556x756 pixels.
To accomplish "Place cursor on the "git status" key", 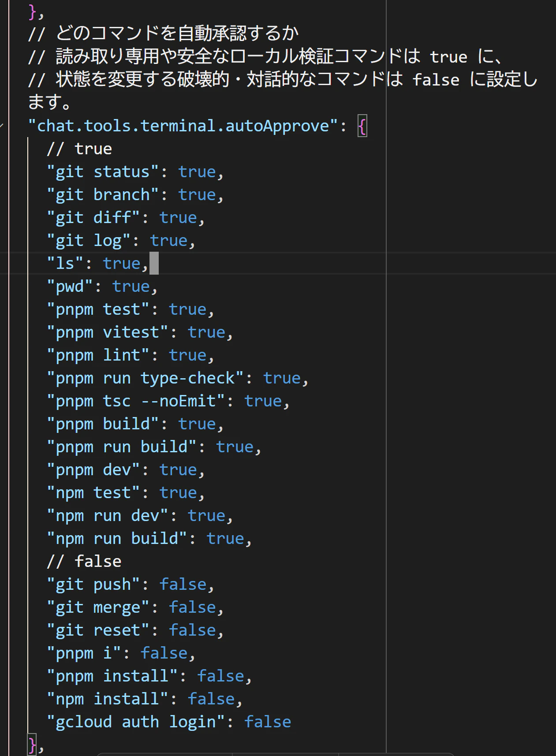I will 103,172.
